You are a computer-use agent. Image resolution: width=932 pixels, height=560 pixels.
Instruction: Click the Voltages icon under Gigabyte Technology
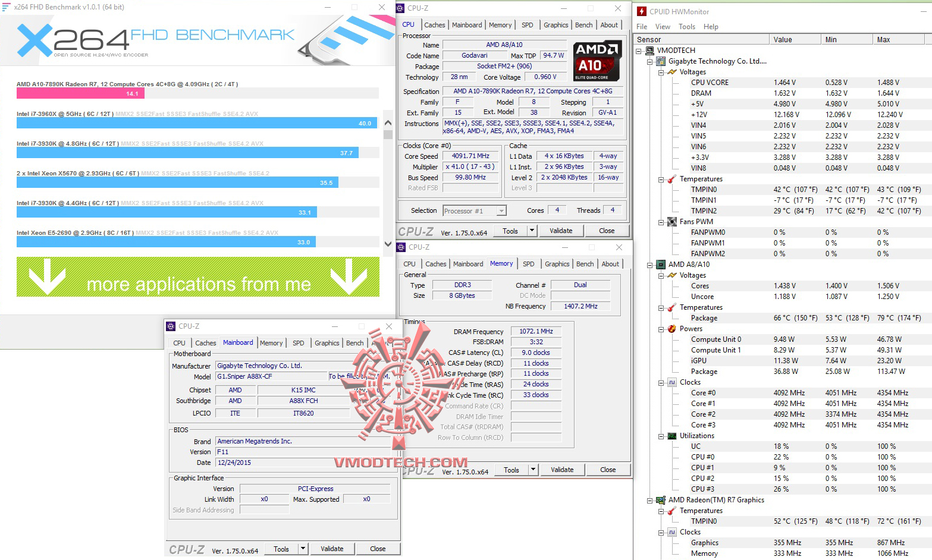coord(672,72)
